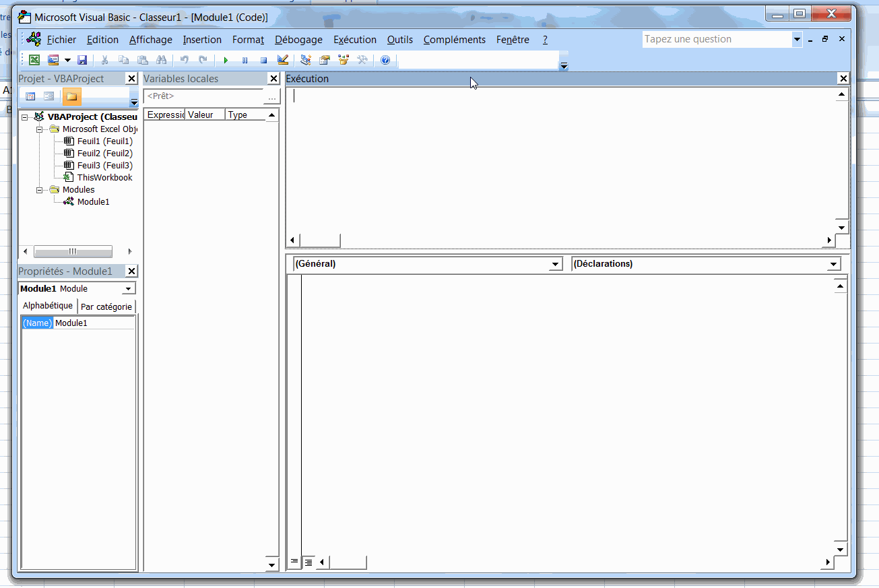Toggle Folders view in Project panel
This screenshot has height=588, width=879.
point(72,96)
